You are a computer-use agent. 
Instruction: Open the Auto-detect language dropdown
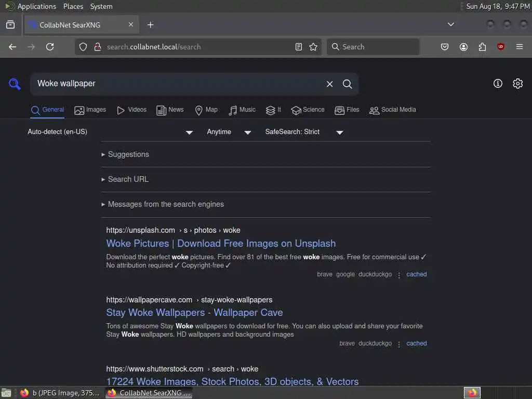coord(110,132)
